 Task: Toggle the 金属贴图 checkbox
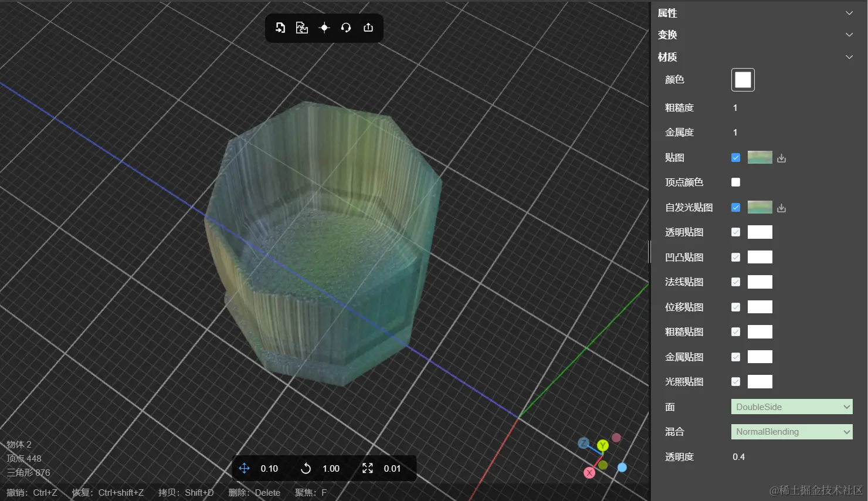click(x=735, y=357)
